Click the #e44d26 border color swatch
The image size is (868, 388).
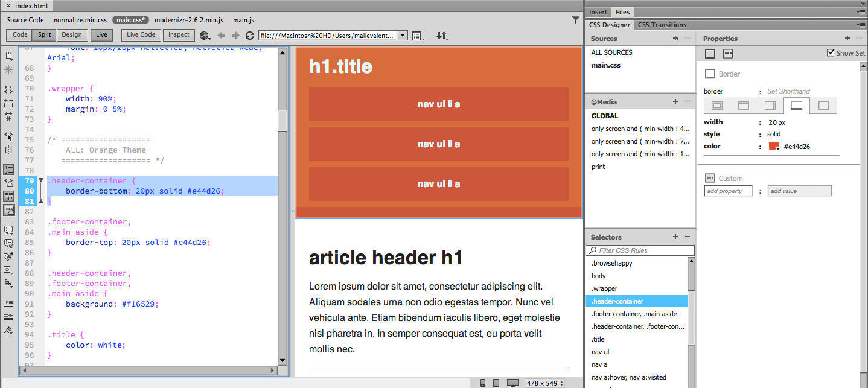click(773, 146)
